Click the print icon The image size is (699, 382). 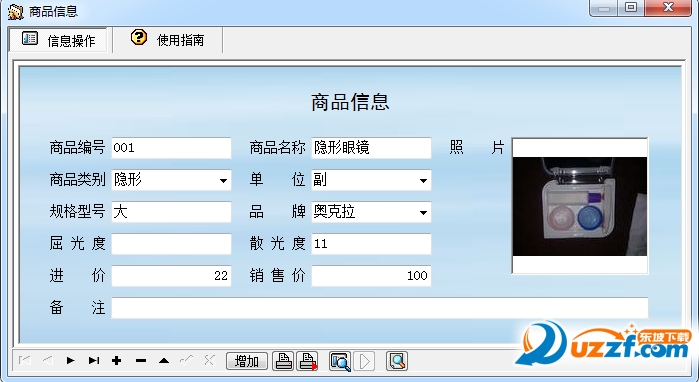[x=283, y=361]
